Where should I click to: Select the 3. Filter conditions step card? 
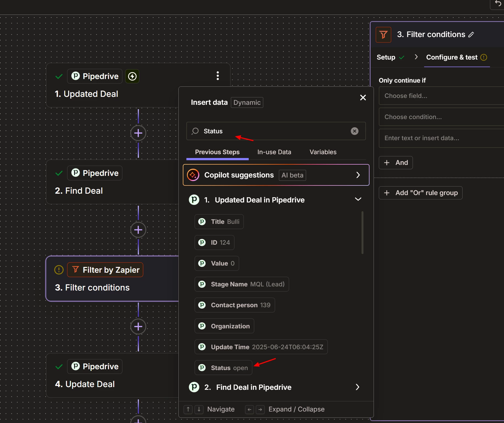113,279
